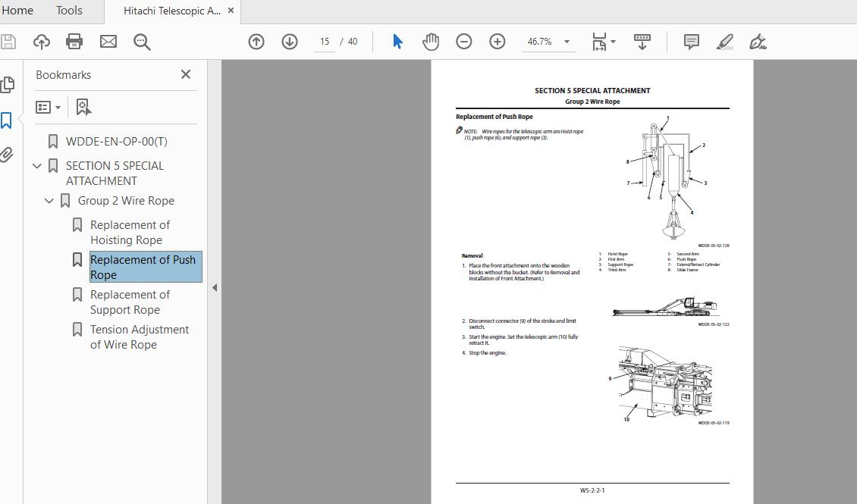This screenshot has height=504, width=857.
Task: Toggle the Bookmarks panel icon
Action: pos(6,121)
